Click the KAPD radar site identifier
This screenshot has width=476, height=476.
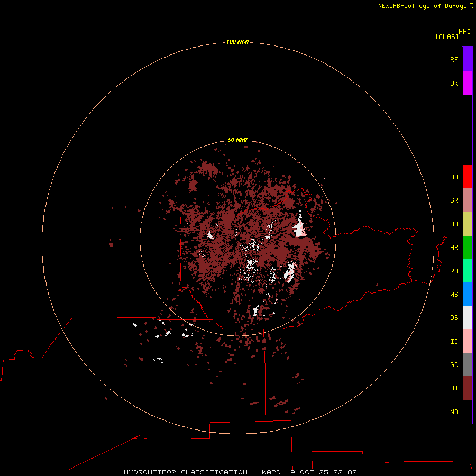[271, 472]
